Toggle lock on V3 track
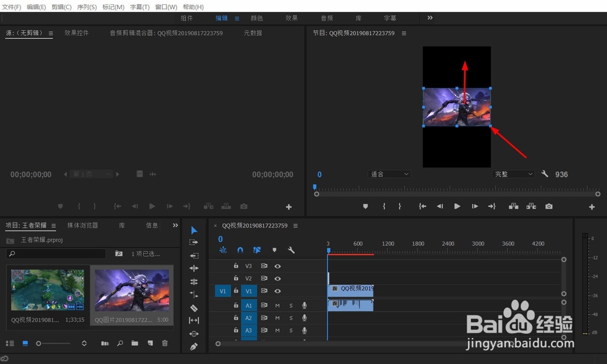 [236, 266]
